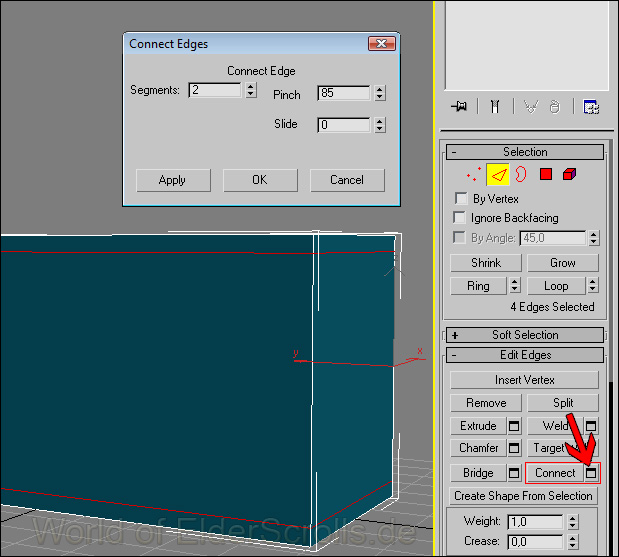Expand the Soft Selection rollout
Screen dimensions: 619x557
click(455, 335)
